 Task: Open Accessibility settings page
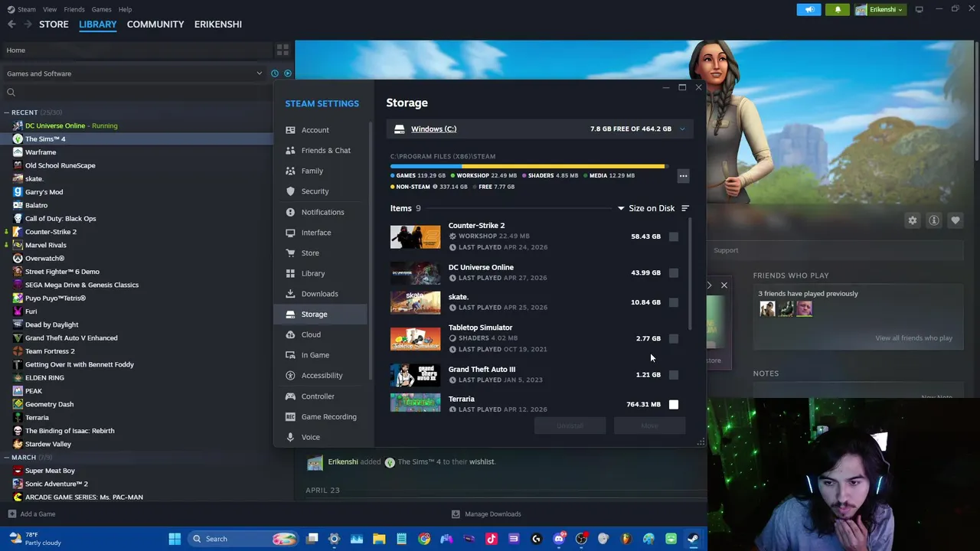tap(322, 376)
